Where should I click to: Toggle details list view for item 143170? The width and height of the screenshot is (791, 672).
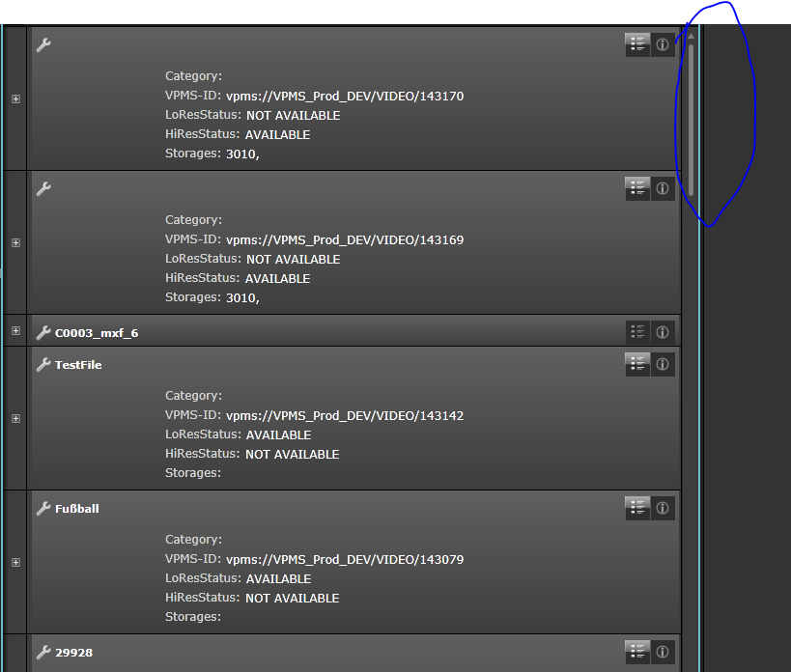point(637,44)
